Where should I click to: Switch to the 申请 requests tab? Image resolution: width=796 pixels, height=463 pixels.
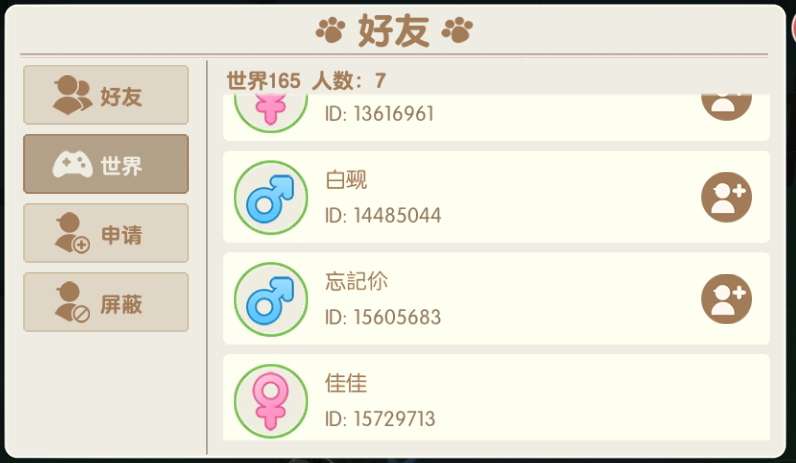pyautogui.click(x=106, y=233)
